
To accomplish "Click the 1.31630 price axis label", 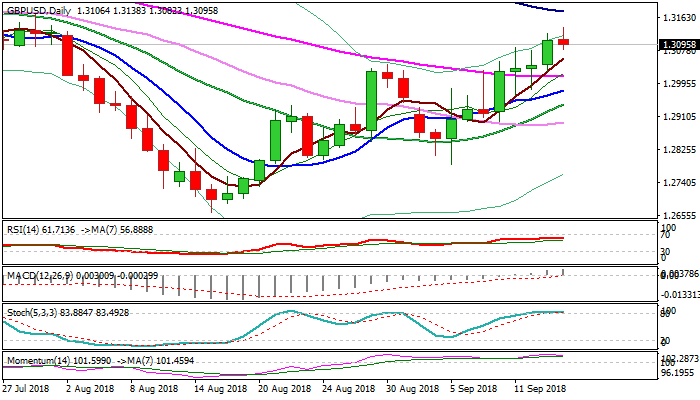I will (680, 18).
